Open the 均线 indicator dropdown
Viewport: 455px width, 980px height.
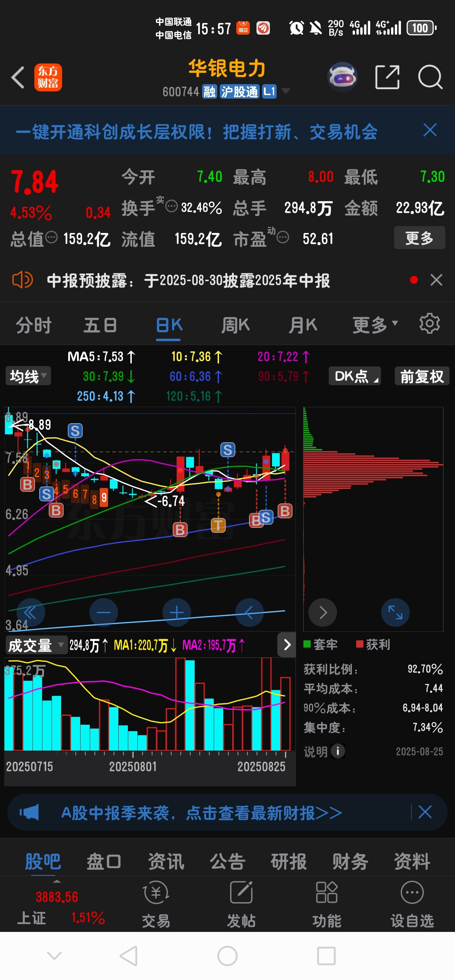(x=28, y=376)
